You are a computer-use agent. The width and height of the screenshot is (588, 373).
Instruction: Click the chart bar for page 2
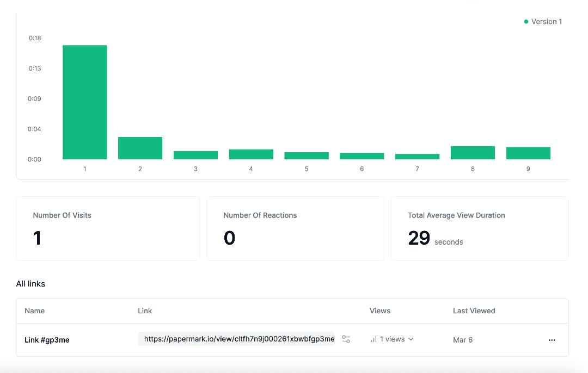pos(140,148)
